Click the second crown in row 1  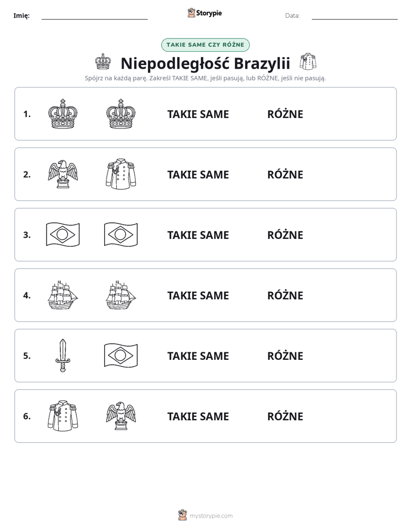point(121,114)
